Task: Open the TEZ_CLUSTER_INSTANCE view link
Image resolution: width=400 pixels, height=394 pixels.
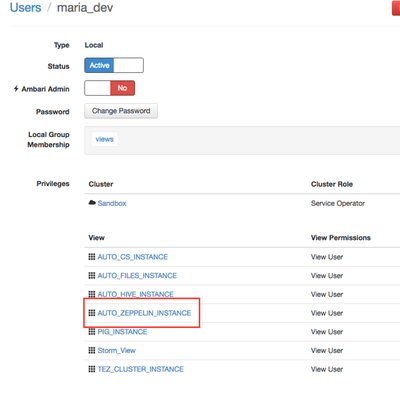Action: point(141,369)
